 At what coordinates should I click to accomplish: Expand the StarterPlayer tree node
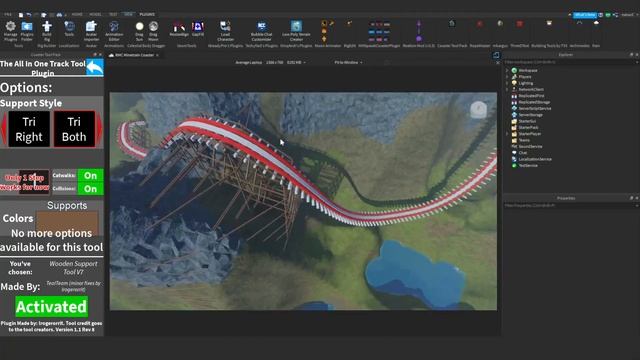pyautogui.click(x=507, y=134)
